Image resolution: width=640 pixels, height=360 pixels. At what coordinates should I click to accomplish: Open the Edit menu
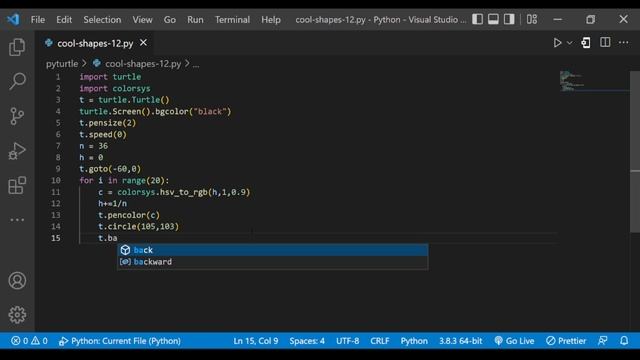[x=64, y=20]
